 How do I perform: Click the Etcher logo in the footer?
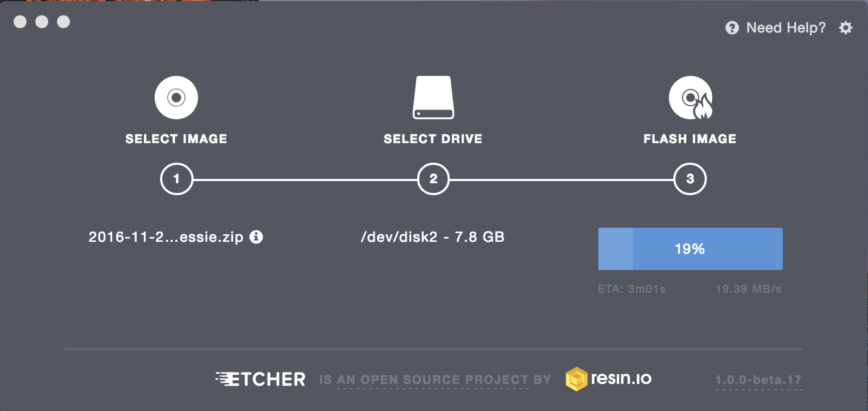coord(260,380)
